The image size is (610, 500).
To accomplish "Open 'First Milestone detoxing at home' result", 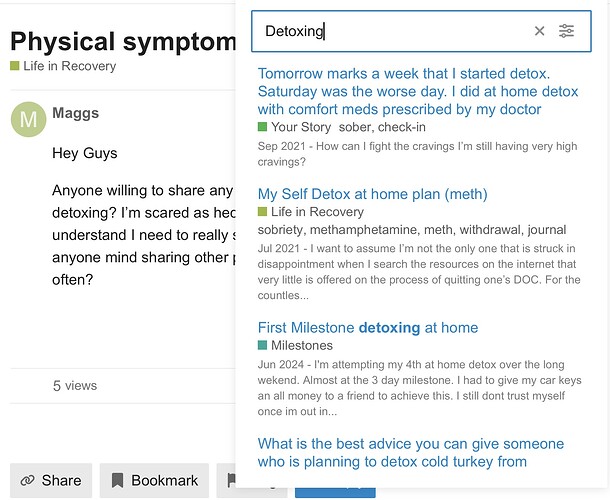I will [367, 328].
